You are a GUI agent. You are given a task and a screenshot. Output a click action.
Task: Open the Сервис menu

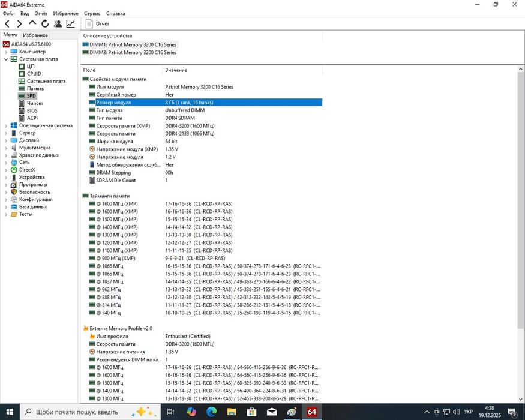click(x=92, y=13)
